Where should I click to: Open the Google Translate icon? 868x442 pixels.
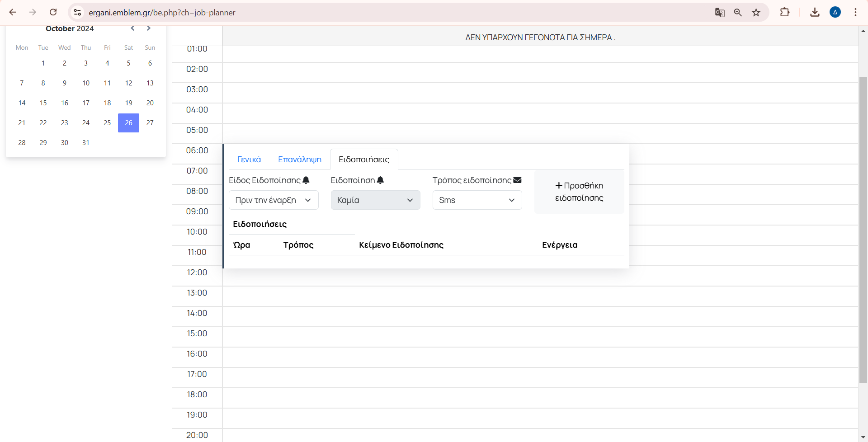(720, 12)
